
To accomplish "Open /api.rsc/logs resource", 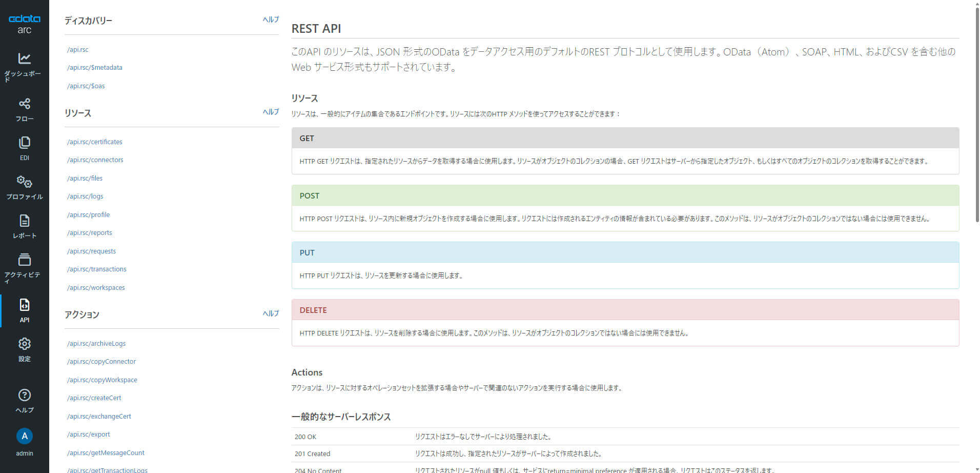I will (x=85, y=196).
